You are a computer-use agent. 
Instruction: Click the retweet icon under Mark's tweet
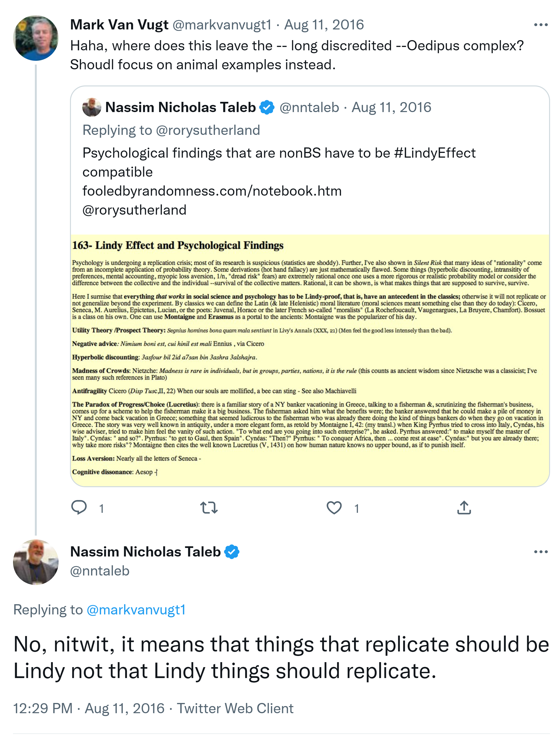209,508
